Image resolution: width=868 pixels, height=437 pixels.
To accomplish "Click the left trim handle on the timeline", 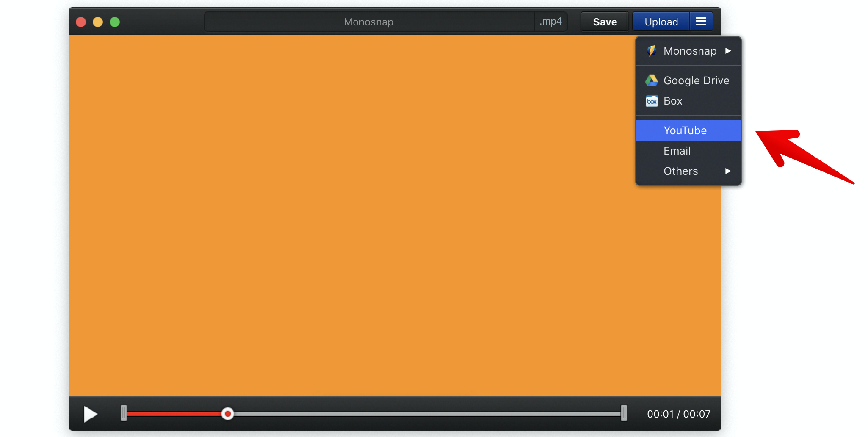I will [x=124, y=413].
